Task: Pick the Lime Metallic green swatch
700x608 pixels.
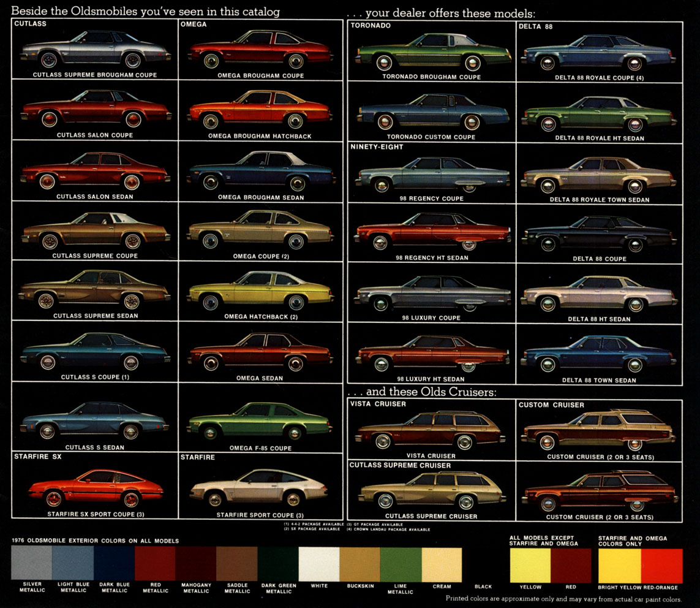Action: click(401, 564)
